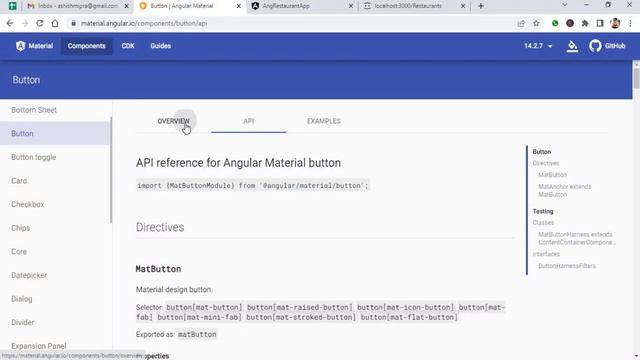Screen dimensions: 640x360
Task: Open Button toggle in the sidebar
Action: point(56,157)
